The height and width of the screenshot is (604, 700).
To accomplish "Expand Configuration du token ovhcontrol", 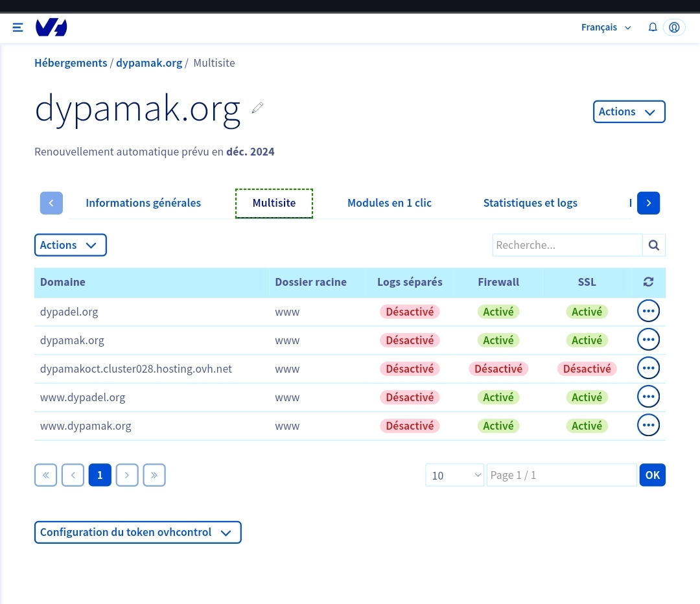I will (x=137, y=532).
